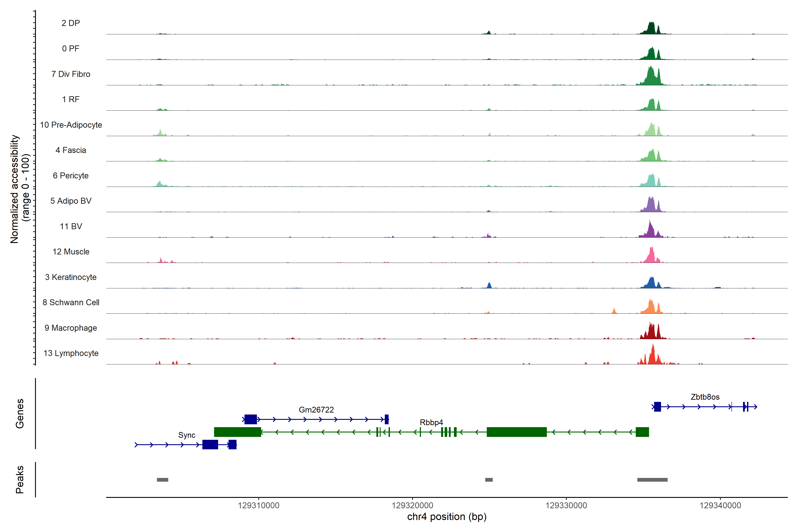
Task: Click the middle small gray peak bar
Action: coord(489,480)
